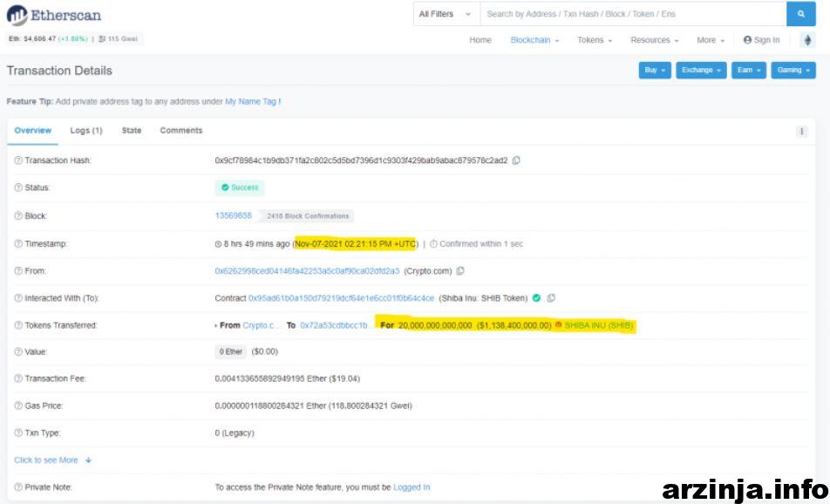Click help icon beside Transaction Fee
The width and height of the screenshot is (830, 504).
coord(18,378)
